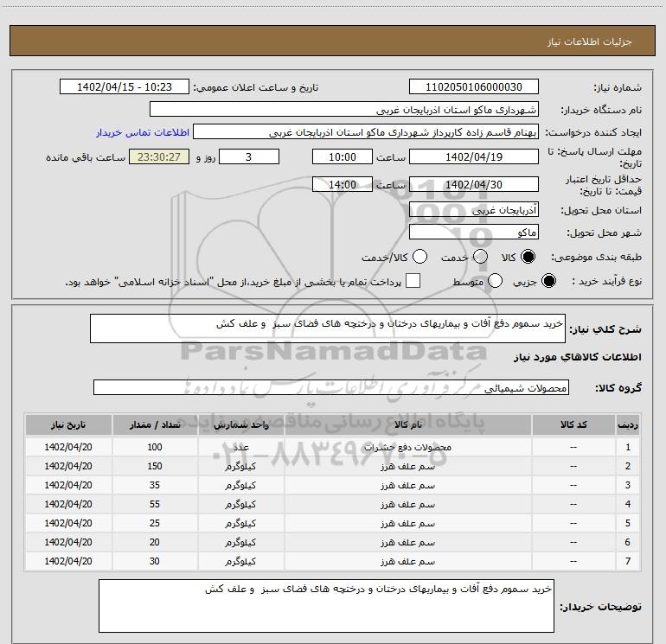Click the نام کالا column header

click(407, 424)
